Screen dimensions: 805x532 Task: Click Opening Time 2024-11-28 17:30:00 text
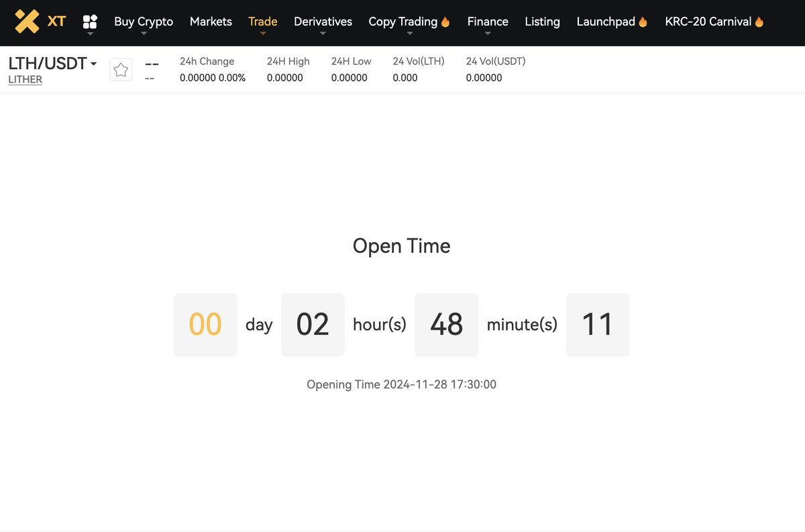coord(402,384)
